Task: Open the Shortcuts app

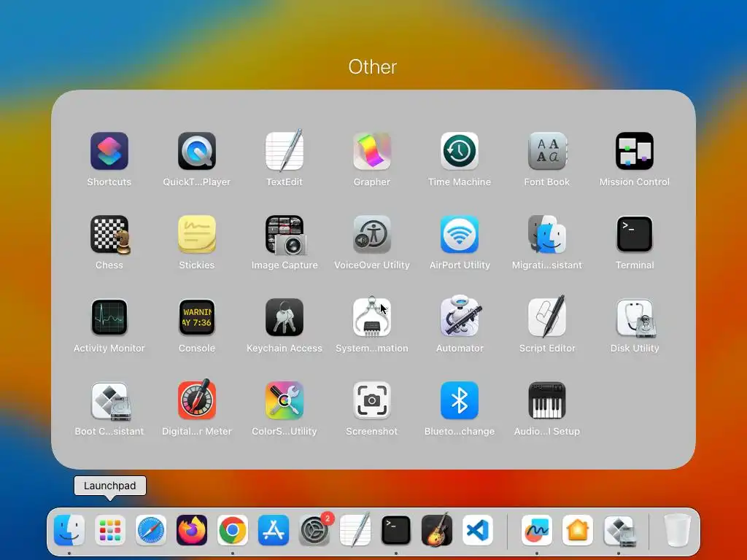Action: point(109,151)
